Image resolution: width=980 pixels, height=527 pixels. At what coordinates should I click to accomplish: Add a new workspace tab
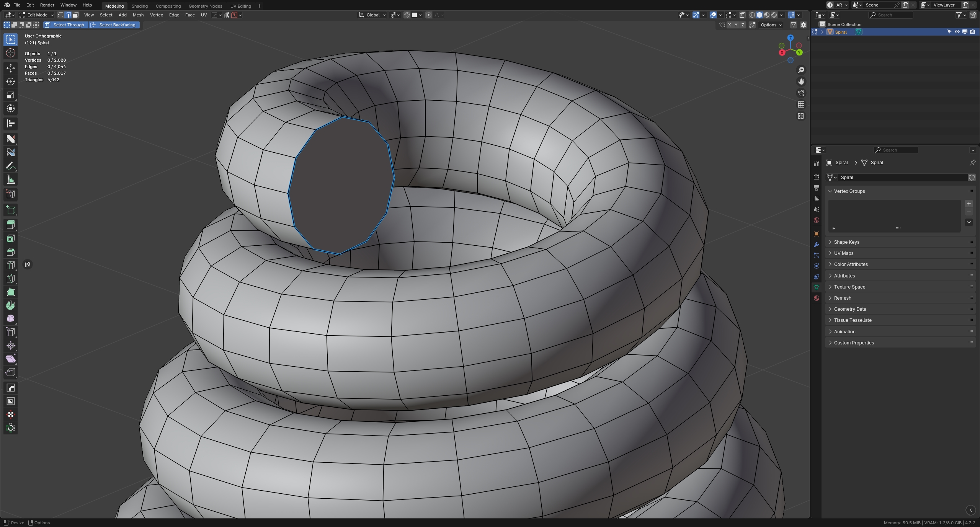tap(259, 6)
